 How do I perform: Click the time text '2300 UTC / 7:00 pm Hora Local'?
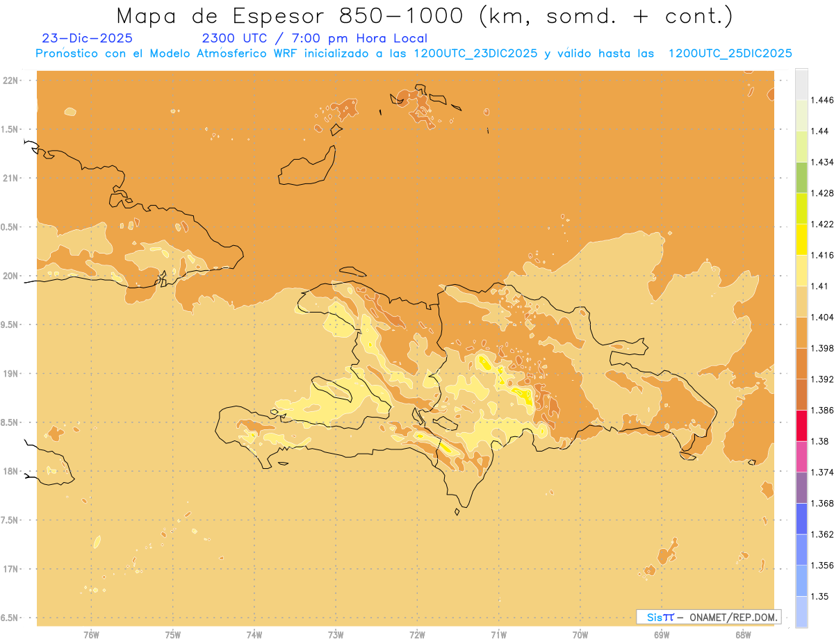[x=314, y=38]
